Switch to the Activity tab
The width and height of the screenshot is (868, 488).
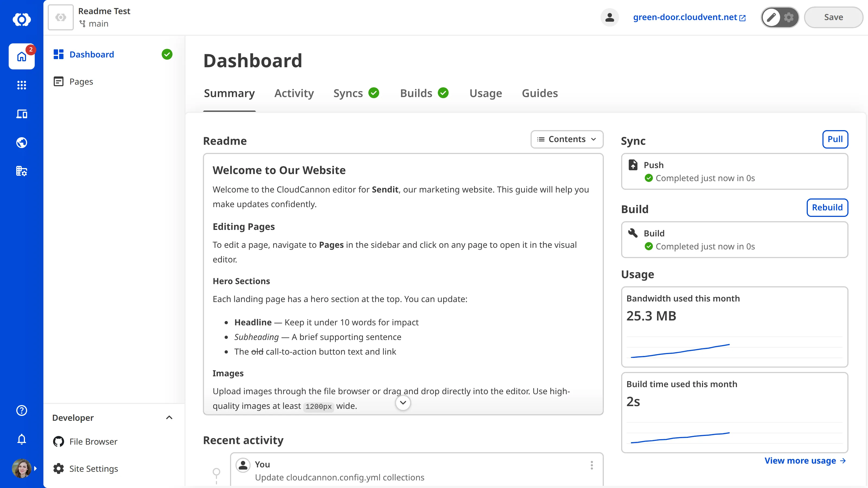[294, 93]
